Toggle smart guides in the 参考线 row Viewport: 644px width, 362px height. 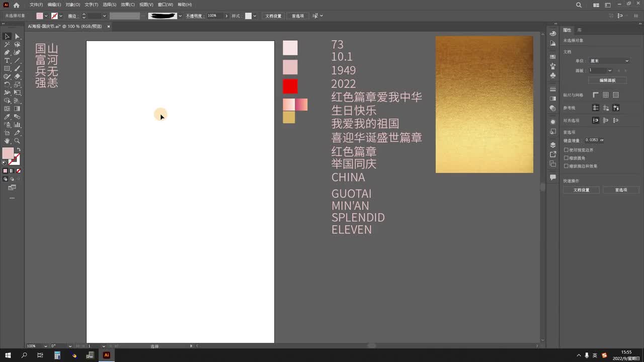(616, 108)
